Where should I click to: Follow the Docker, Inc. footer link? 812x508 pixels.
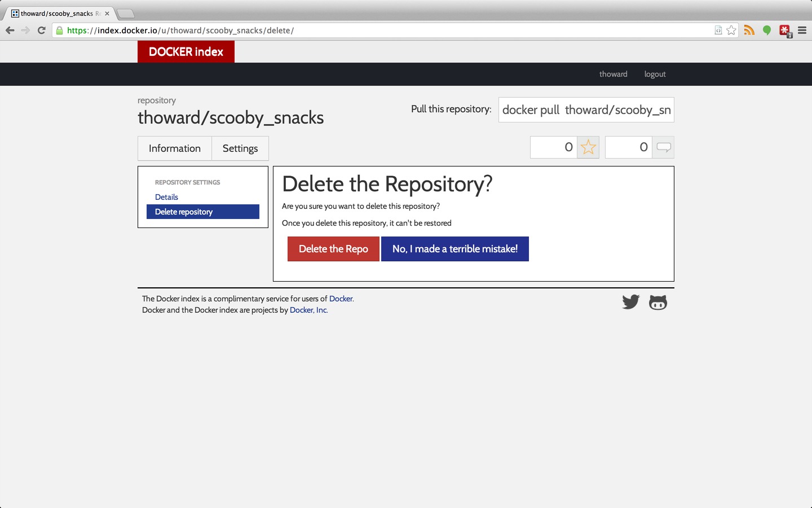308,310
